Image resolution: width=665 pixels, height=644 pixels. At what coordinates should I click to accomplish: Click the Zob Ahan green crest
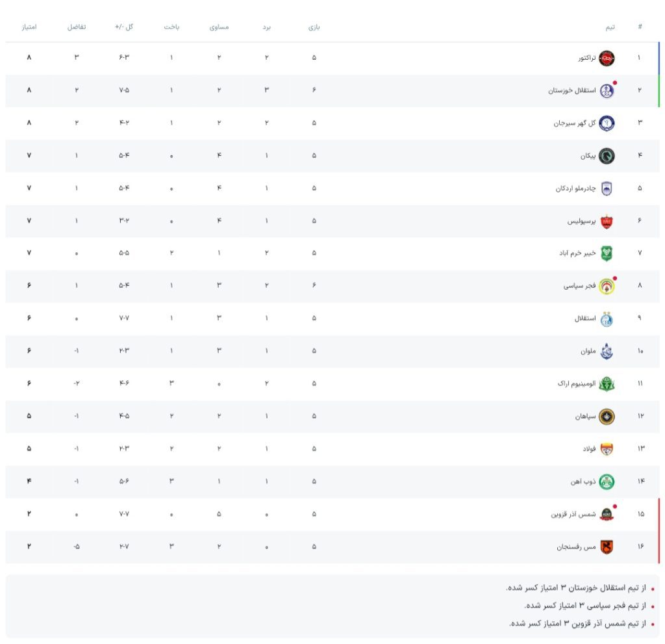click(x=606, y=482)
